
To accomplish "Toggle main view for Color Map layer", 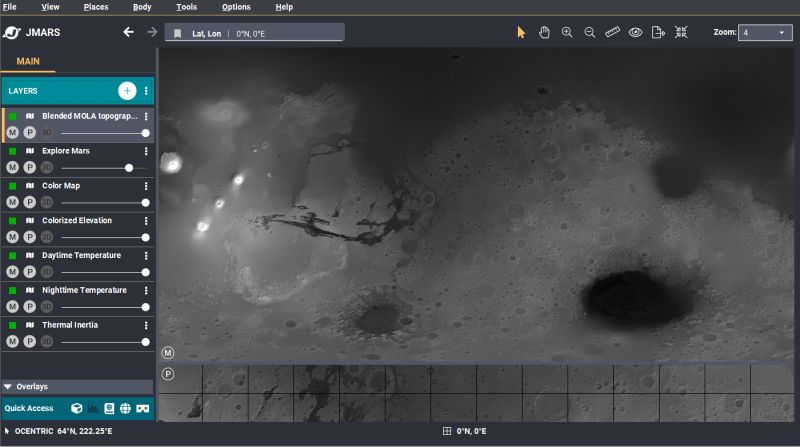I will click(13, 203).
